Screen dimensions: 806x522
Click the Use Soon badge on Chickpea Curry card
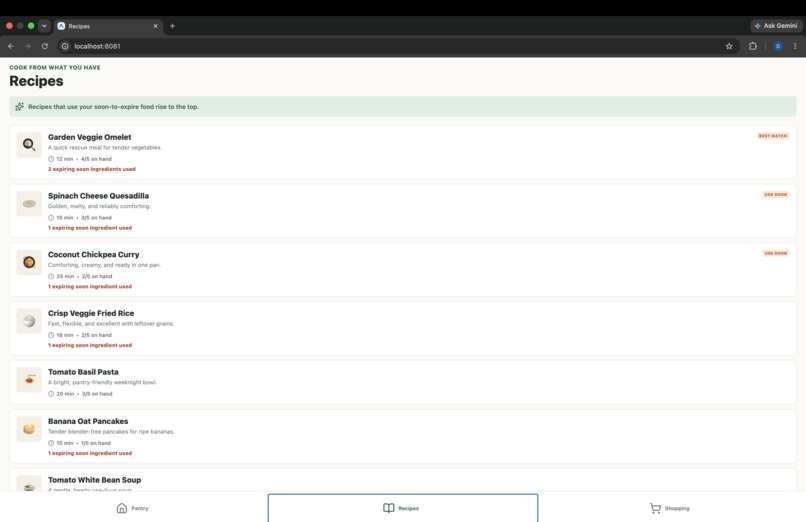coord(776,253)
